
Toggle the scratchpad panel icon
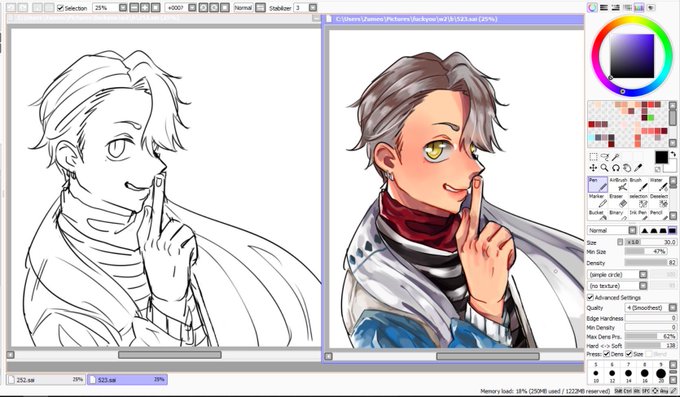(650, 7)
